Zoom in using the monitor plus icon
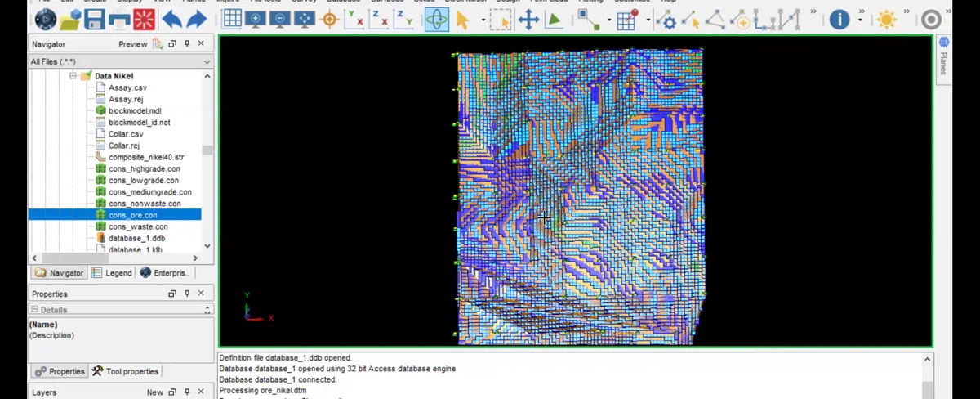 256,19
